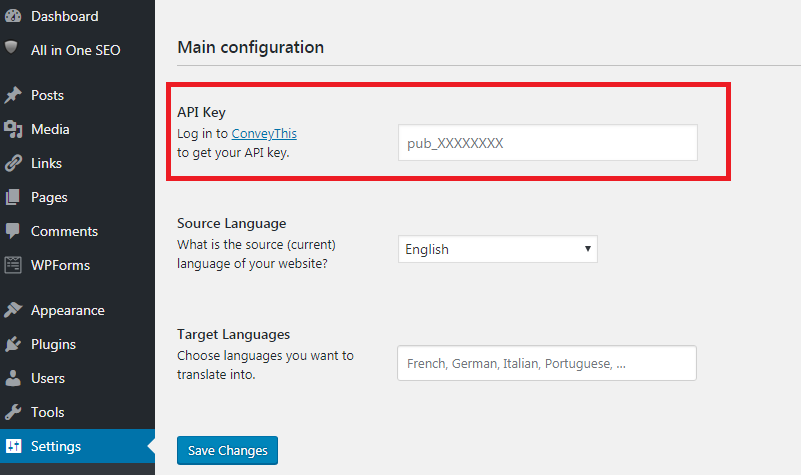Viewport: 801px width, 475px height.
Task: Click the Comments speech bubble icon
Action: click(13, 231)
